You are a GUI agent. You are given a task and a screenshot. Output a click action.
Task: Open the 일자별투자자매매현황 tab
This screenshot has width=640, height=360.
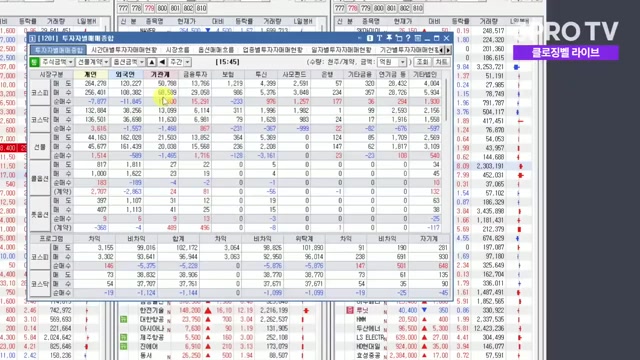tap(341, 50)
